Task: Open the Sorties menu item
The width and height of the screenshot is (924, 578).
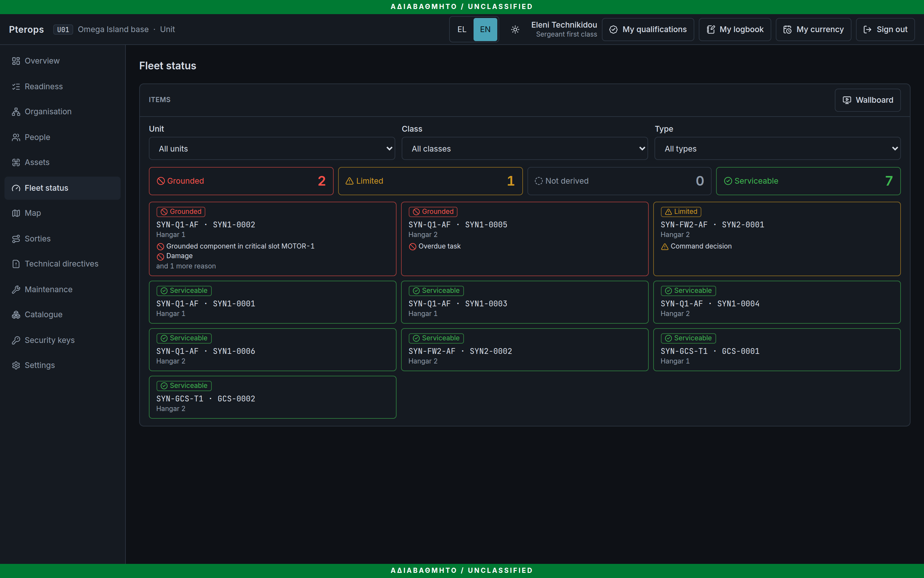Action: pyautogui.click(x=63, y=239)
